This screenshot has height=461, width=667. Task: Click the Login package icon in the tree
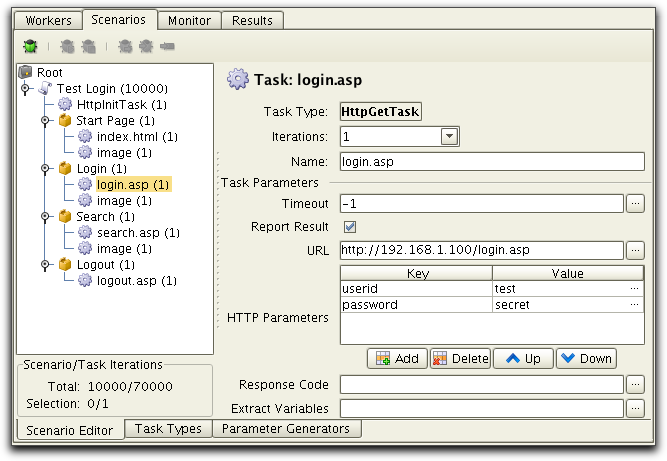(x=65, y=168)
